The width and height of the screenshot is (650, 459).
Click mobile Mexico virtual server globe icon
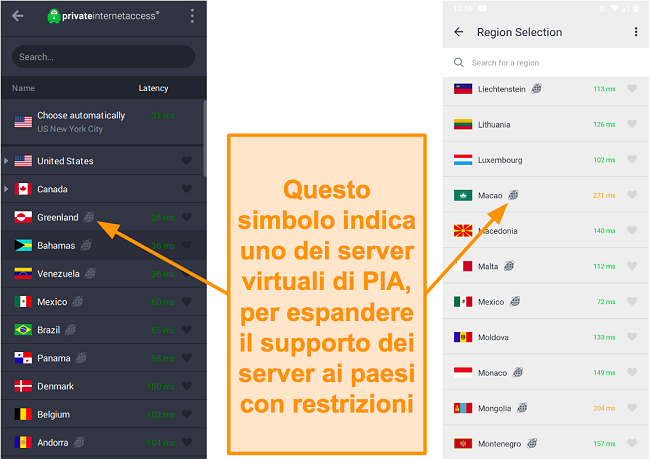(515, 301)
